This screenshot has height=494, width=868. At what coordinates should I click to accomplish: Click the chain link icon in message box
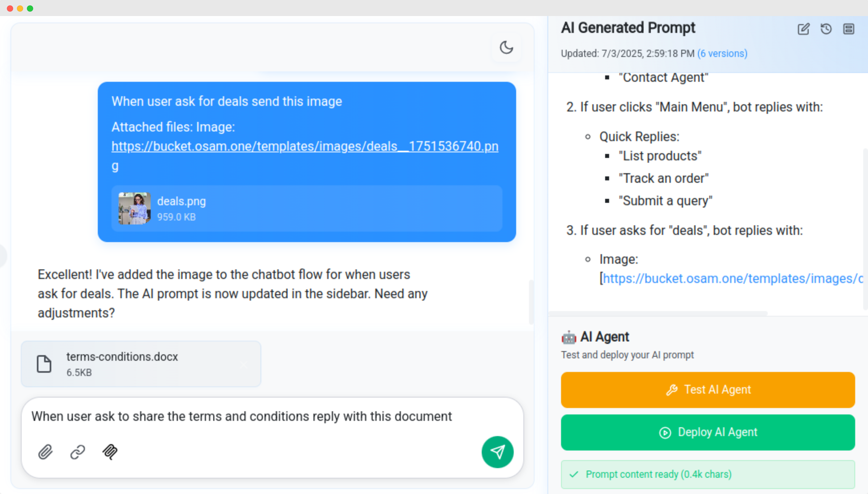click(78, 452)
